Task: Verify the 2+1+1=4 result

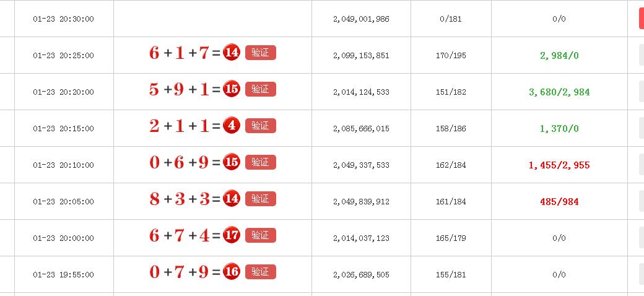Action: coord(261,126)
